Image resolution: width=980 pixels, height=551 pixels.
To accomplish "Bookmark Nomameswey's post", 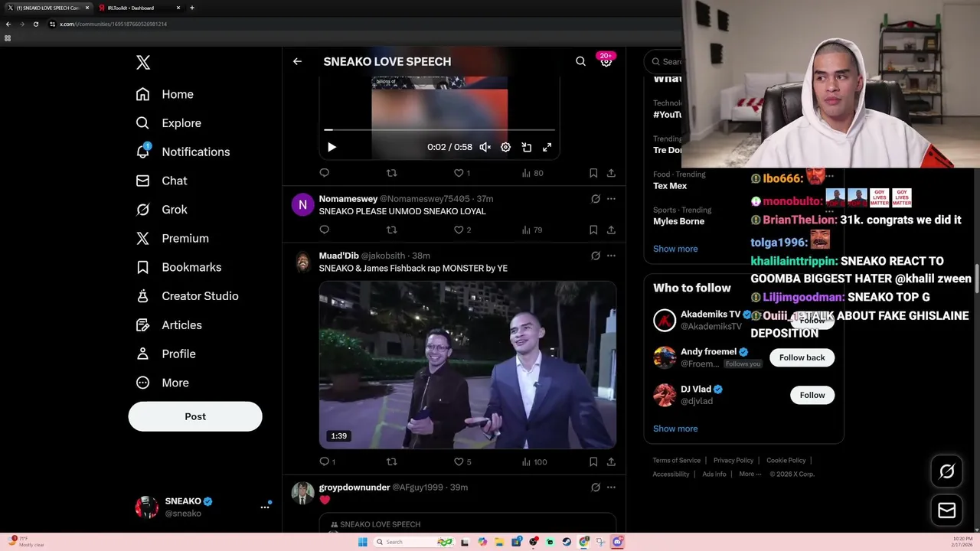I will [593, 230].
